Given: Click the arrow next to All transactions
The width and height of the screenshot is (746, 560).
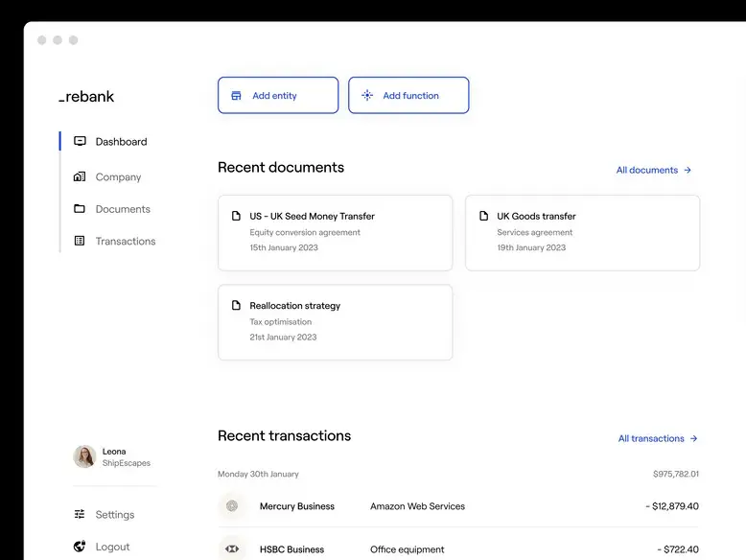Looking at the screenshot, I should tap(693, 438).
